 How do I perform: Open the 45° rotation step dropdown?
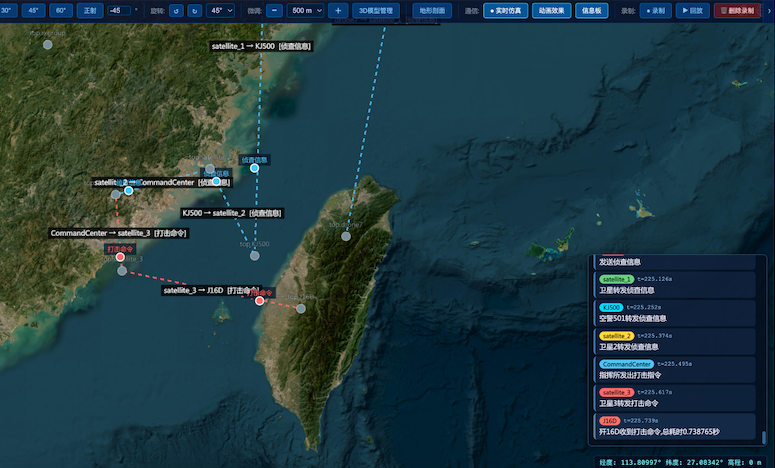pyautogui.click(x=220, y=10)
